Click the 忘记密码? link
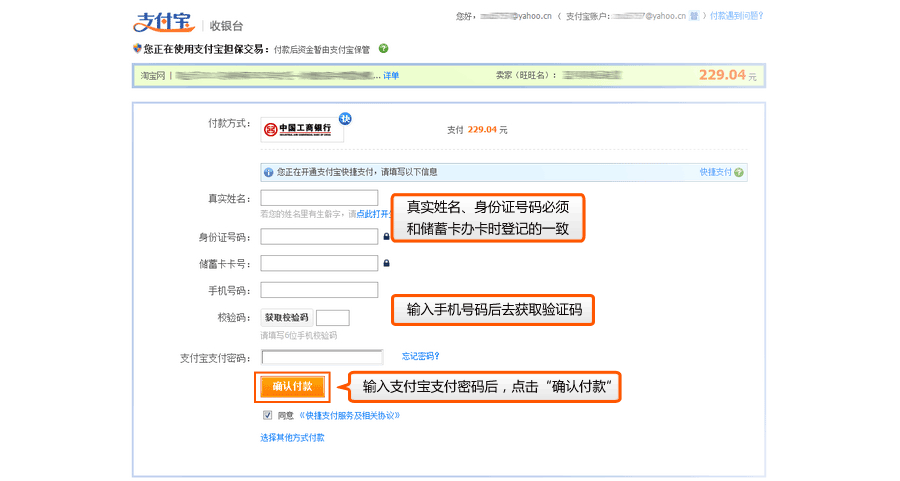The width and height of the screenshot is (900, 481). point(421,356)
